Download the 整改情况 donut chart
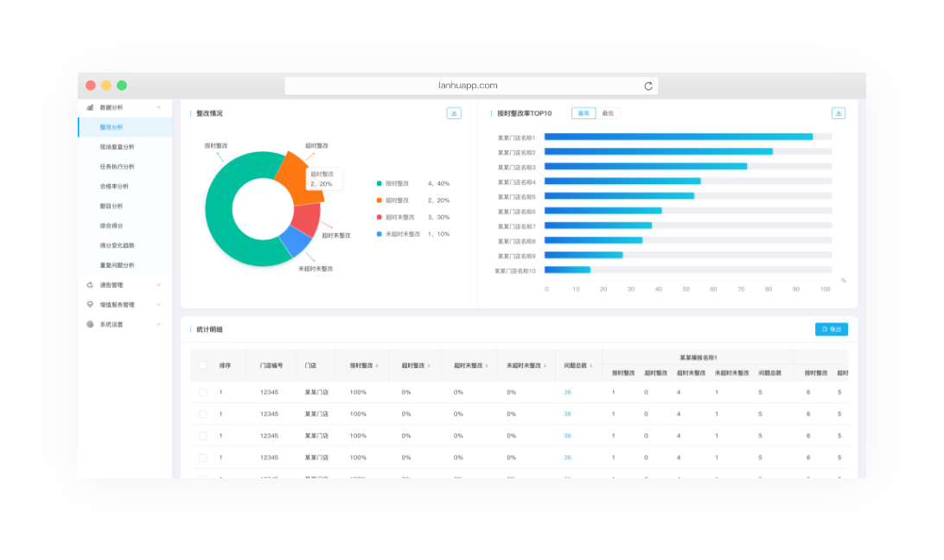Image resolution: width=944 pixels, height=560 pixels. [454, 113]
